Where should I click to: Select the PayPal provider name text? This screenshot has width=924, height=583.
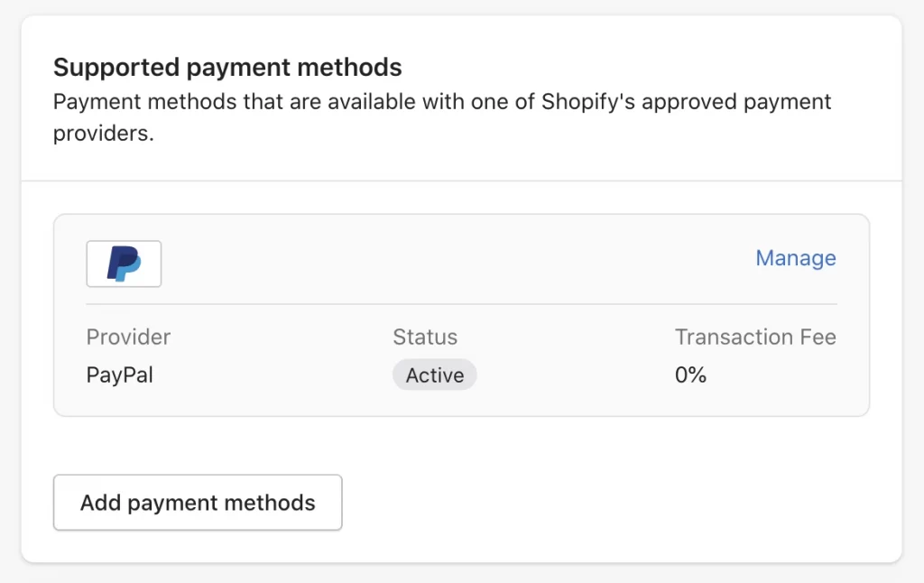tap(120, 375)
